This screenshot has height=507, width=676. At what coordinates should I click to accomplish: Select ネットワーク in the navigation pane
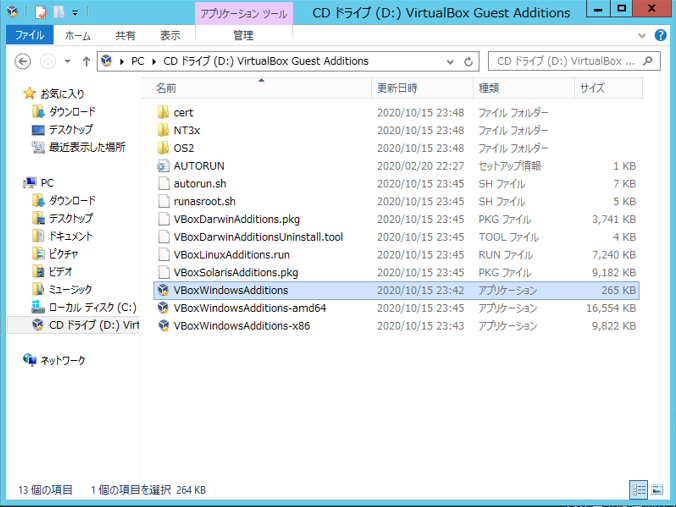62,360
